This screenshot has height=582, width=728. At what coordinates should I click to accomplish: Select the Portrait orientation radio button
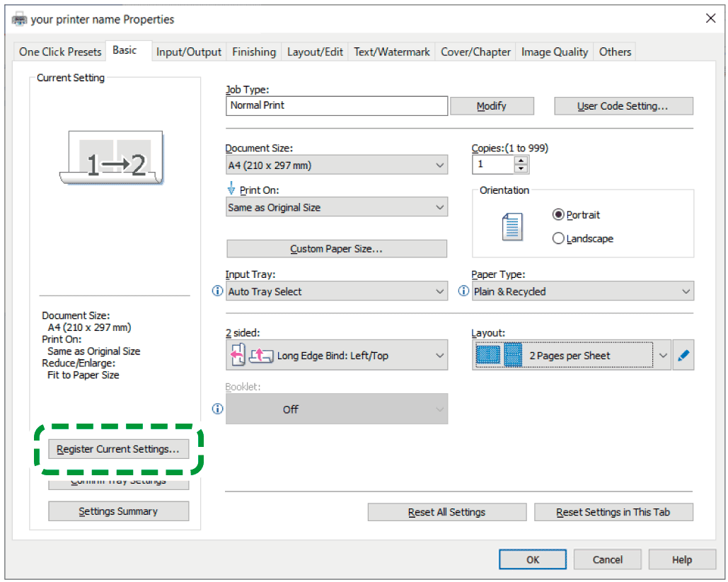pyautogui.click(x=558, y=215)
